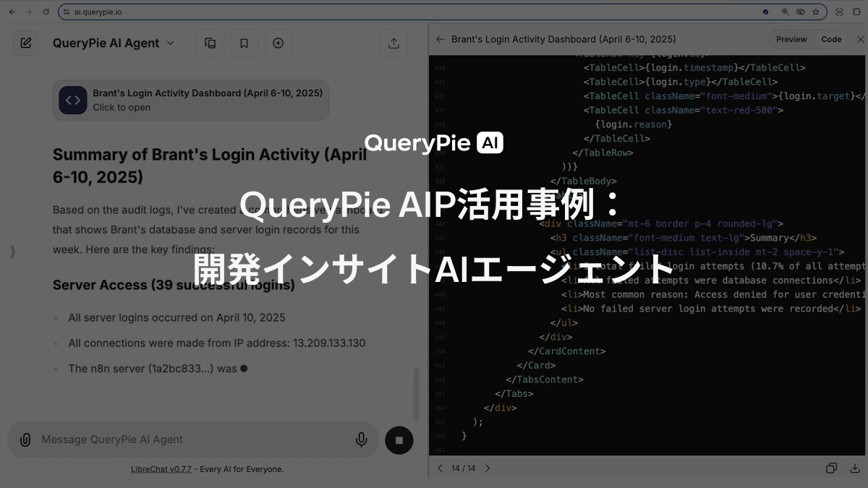Screen dimensions: 868x488
Task: Bookmark this page with the star icon
Action: tap(816, 12)
